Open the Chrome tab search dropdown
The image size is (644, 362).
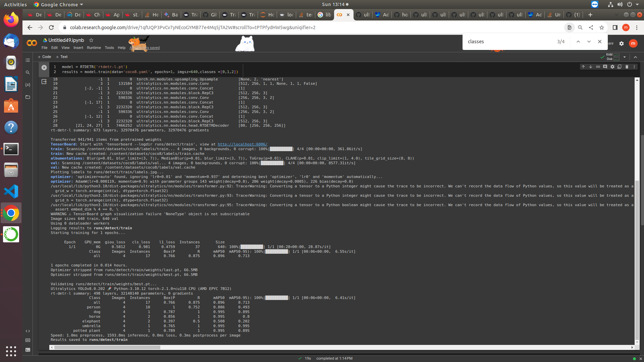click(616, 15)
